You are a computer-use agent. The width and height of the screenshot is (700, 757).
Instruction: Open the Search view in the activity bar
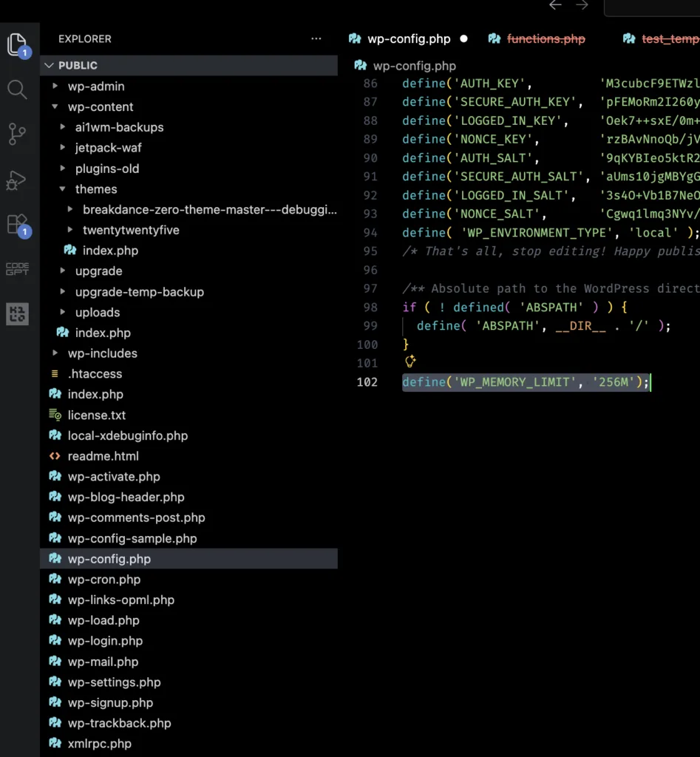coord(18,90)
